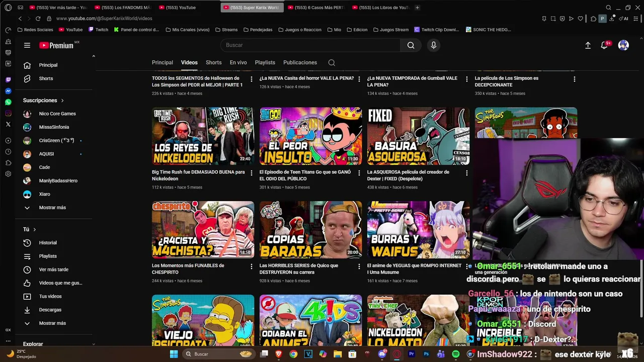Viewport: 644px width, 362px height.
Task: Open Ver más tarde in sidebar
Action: (53, 269)
